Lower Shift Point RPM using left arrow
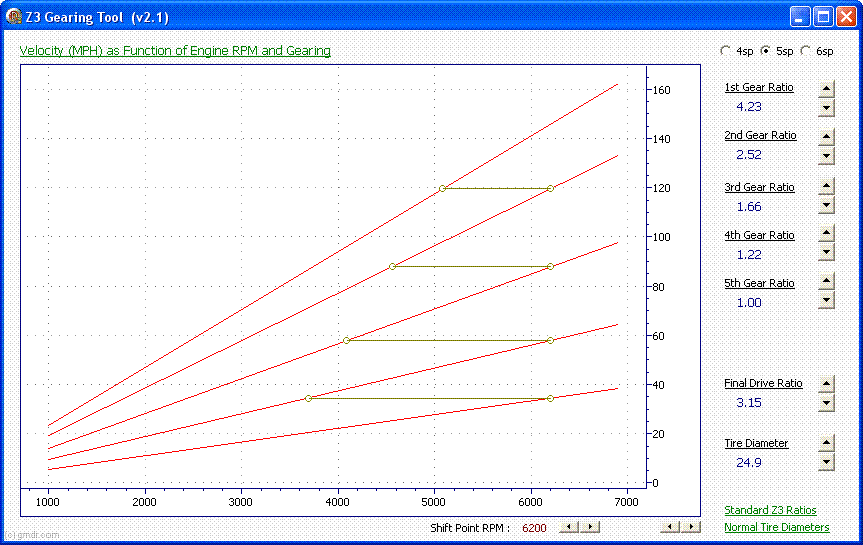The width and height of the screenshot is (863, 545). pos(567,527)
